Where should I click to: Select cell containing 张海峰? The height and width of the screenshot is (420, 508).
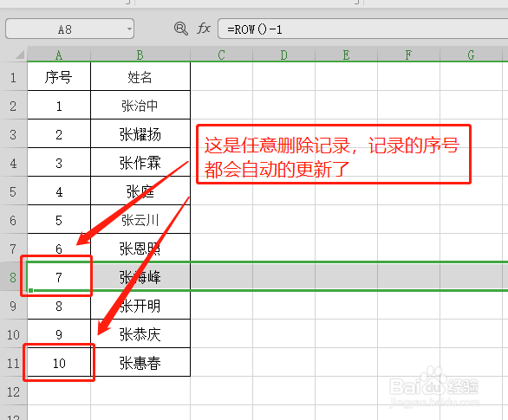pos(140,277)
